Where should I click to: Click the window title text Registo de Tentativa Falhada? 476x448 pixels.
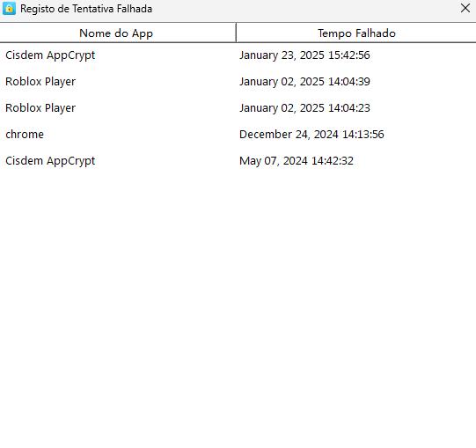86,9
